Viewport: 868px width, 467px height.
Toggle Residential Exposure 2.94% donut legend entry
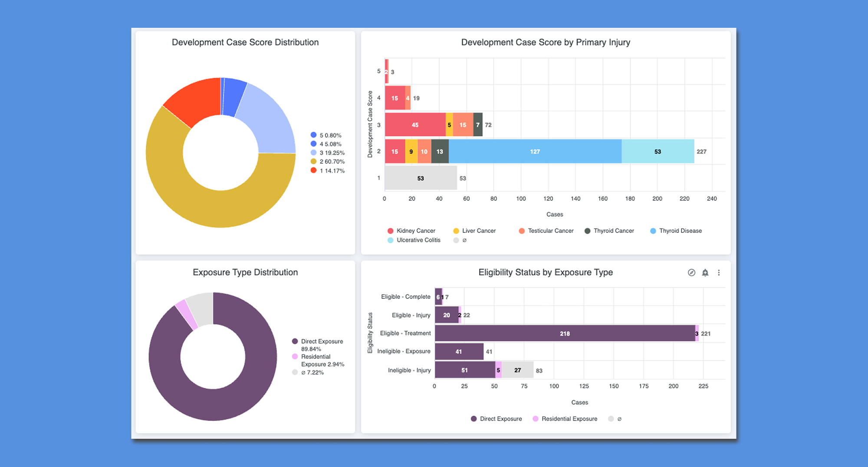coord(318,360)
